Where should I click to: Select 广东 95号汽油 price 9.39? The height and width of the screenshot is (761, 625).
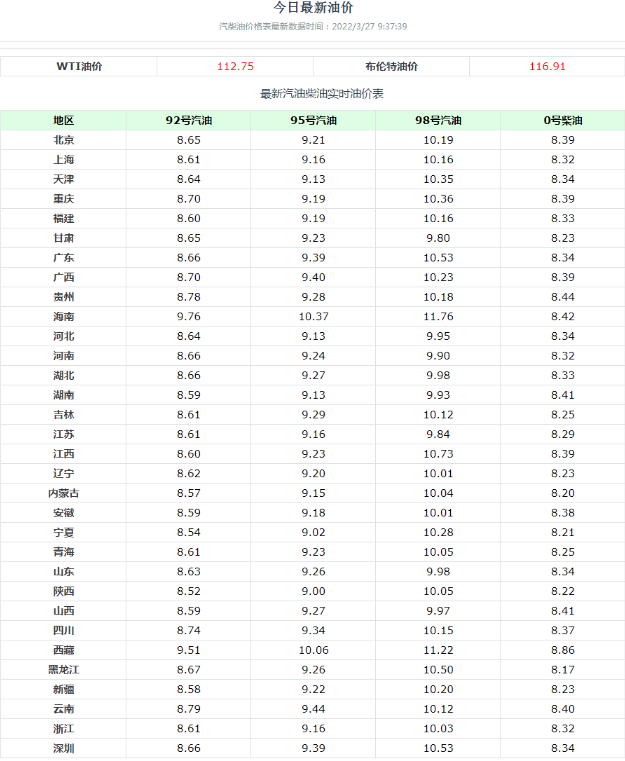point(313,258)
